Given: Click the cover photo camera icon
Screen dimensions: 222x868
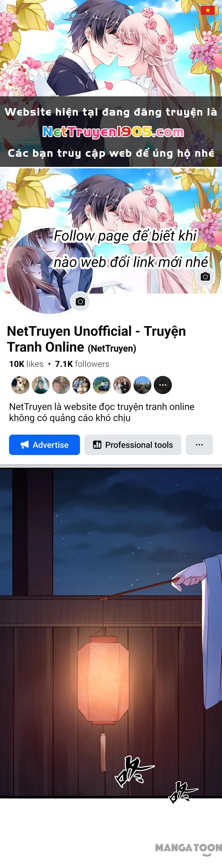Looking at the screenshot, I should coord(205,277).
